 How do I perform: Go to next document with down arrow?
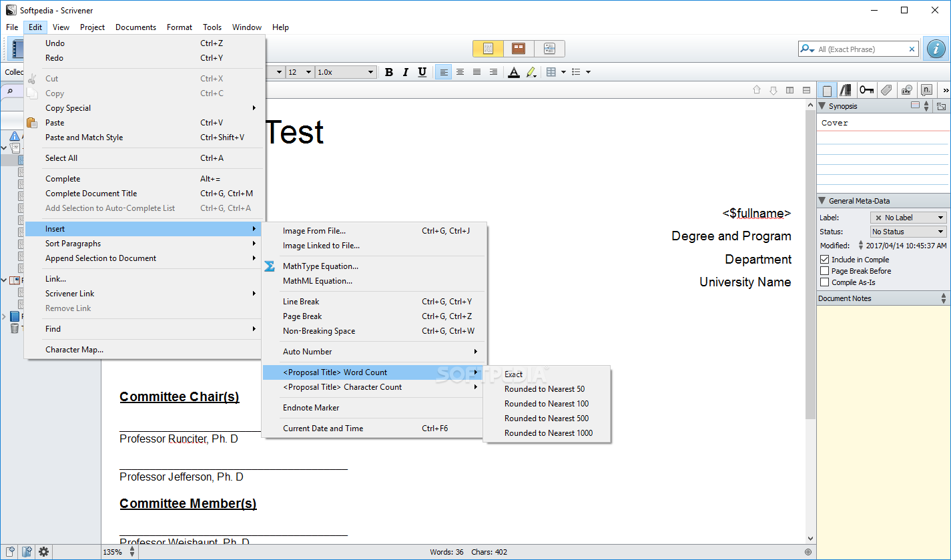773,90
